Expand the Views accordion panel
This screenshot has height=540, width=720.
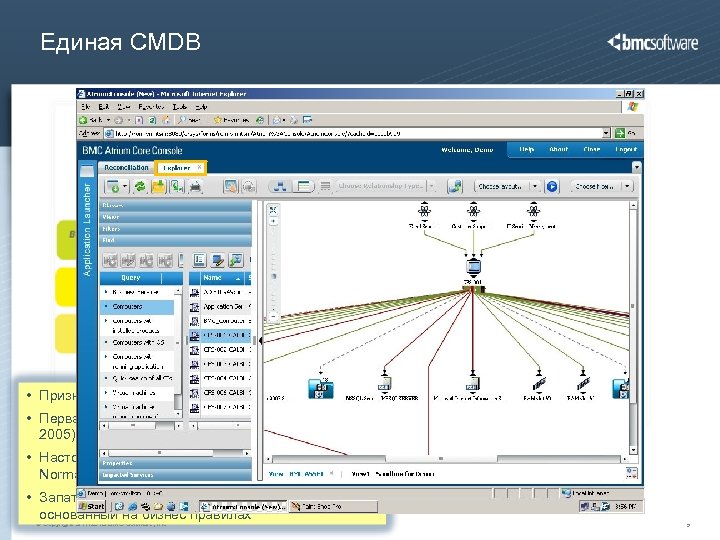pyautogui.click(x=175, y=217)
